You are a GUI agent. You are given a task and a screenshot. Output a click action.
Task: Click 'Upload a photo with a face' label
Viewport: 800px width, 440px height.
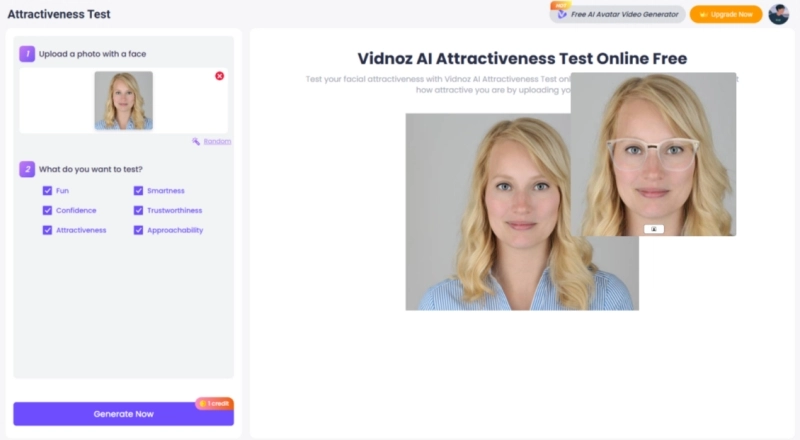point(92,54)
